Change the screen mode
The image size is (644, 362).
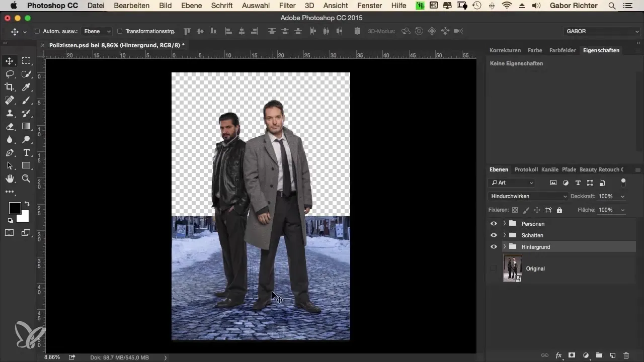pyautogui.click(x=26, y=232)
